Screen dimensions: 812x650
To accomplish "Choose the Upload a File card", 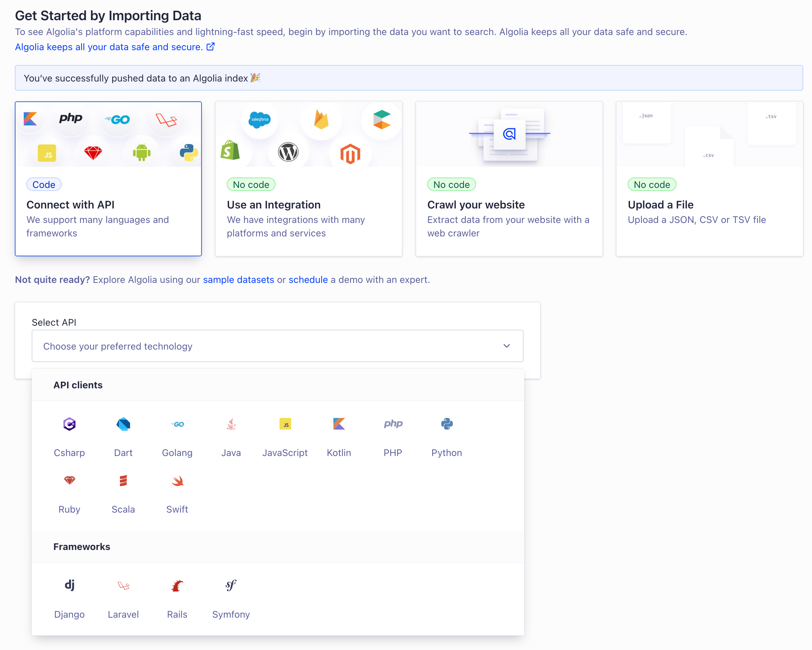I will click(x=709, y=179).
